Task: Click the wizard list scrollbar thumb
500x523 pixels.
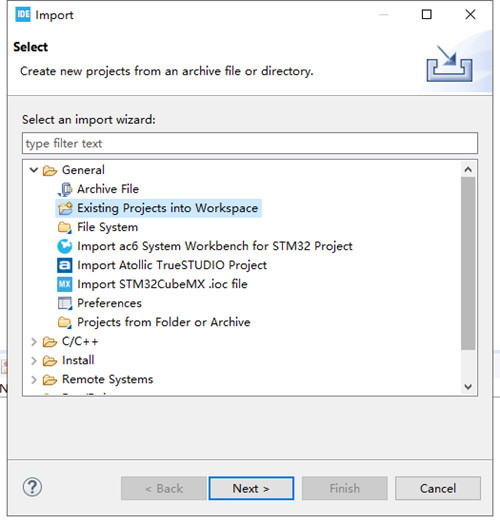Action: pos(468,264)
